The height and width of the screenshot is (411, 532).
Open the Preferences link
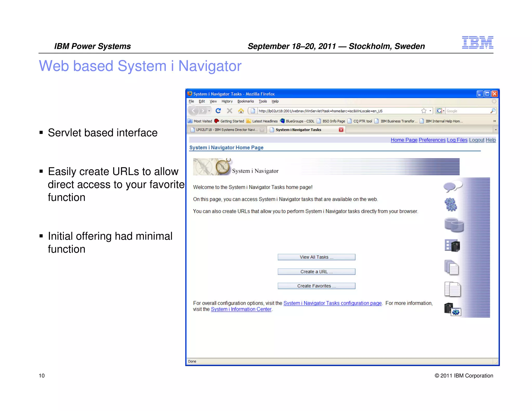click(x=432, y=140)
